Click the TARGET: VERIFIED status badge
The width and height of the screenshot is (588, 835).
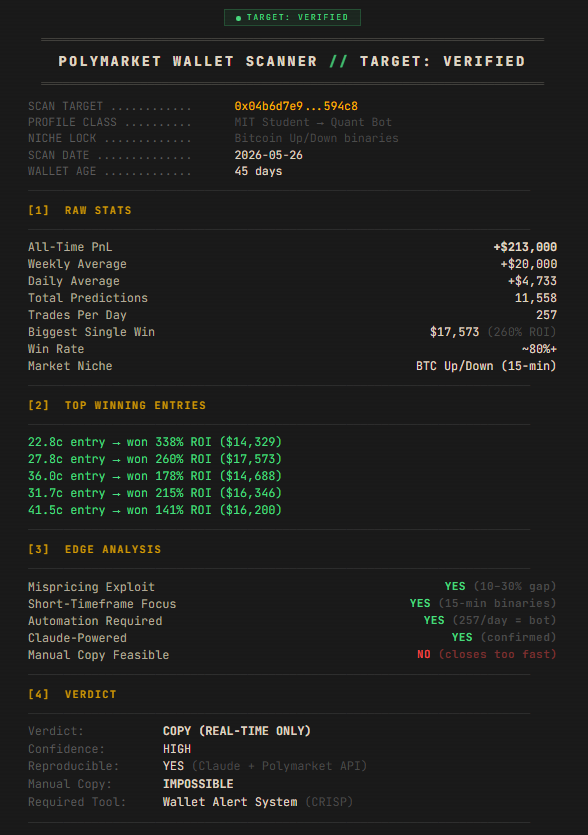coord(292,18)
